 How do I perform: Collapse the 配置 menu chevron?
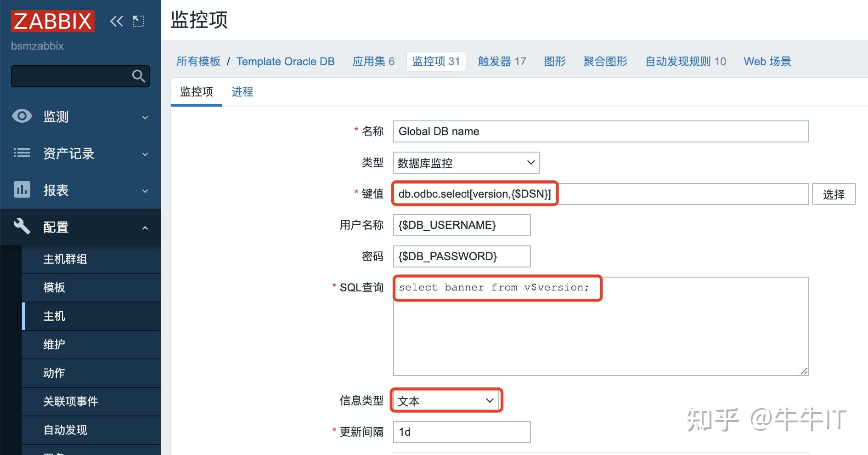click(145, 227)
